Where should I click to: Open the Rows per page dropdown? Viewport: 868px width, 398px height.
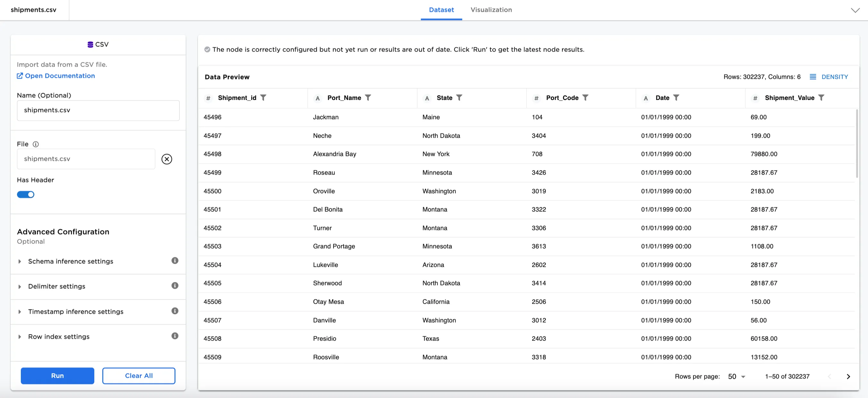736,377
